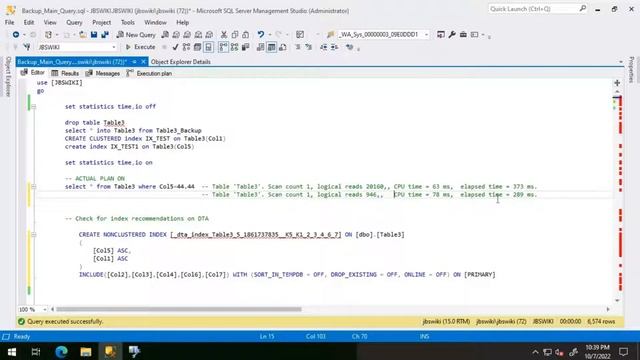
Task: Click the Toolbox icon in the toolbar
Action: tap(463, 35)
